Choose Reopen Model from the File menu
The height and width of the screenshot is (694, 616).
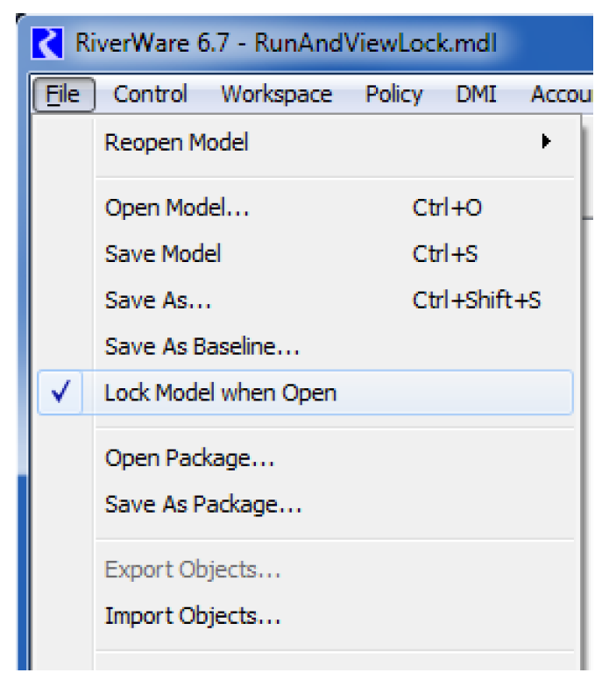[x=177, y=142]
